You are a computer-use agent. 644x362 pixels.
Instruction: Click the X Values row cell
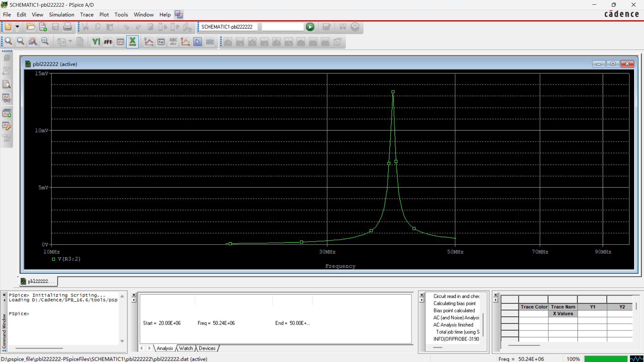[563, 314]
